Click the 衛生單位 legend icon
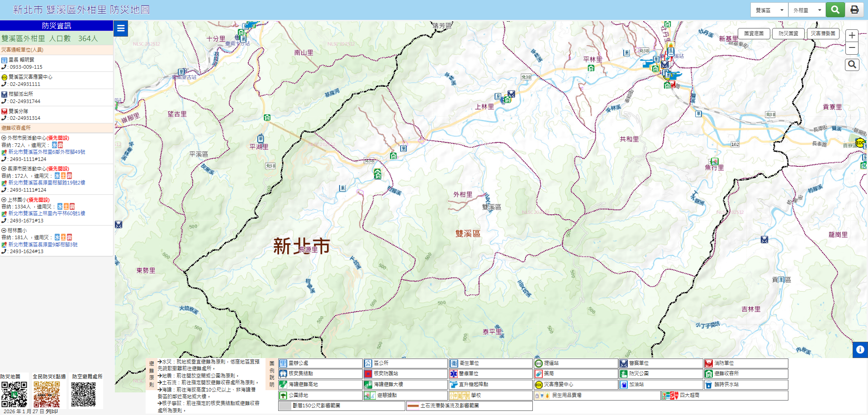 tap(454, 363)
